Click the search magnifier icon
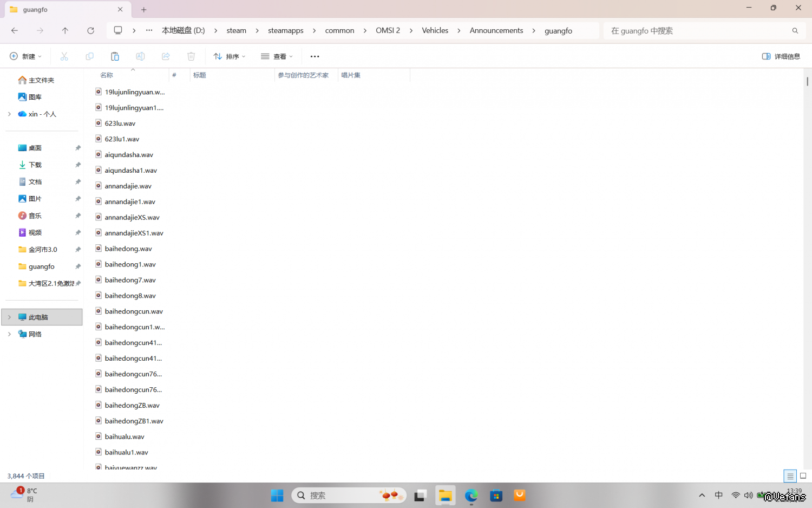812x508 pixels. 795,31
